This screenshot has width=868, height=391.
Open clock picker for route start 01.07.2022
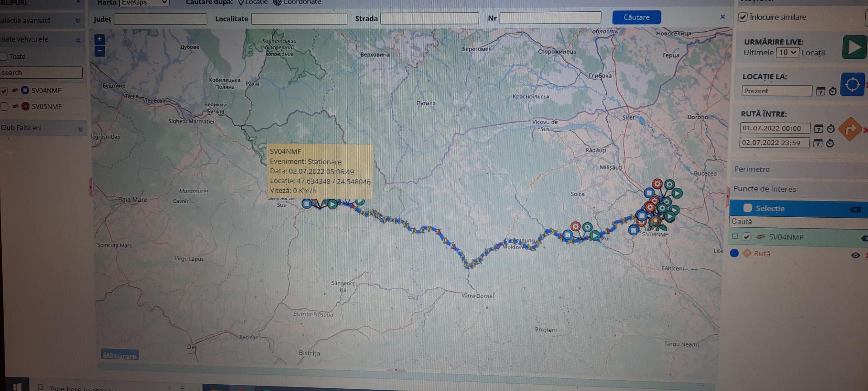[x=830, y=129]
